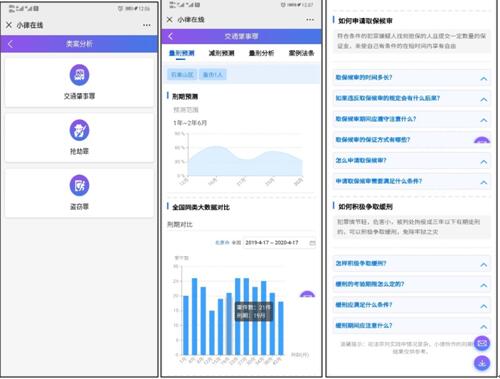
Task: Expand 怎么申请取保候审 question
Action: pos(411,161)
